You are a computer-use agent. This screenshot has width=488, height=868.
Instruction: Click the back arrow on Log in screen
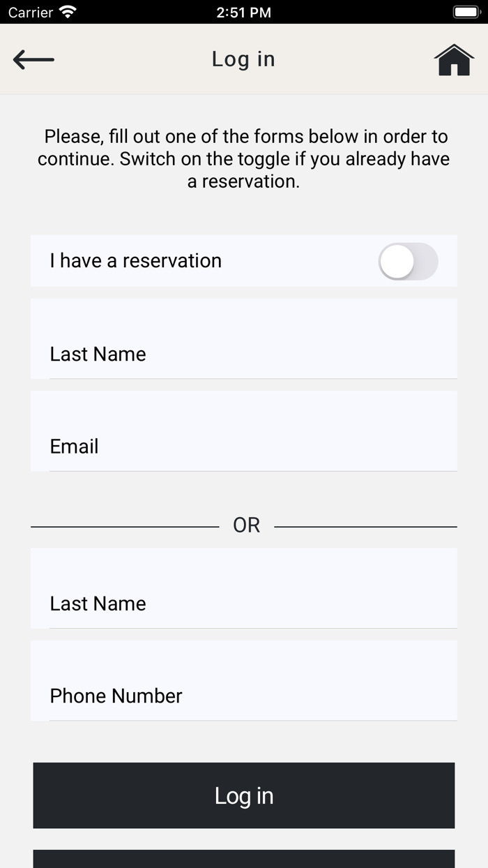pyautogui.click(x=33, y=59)
